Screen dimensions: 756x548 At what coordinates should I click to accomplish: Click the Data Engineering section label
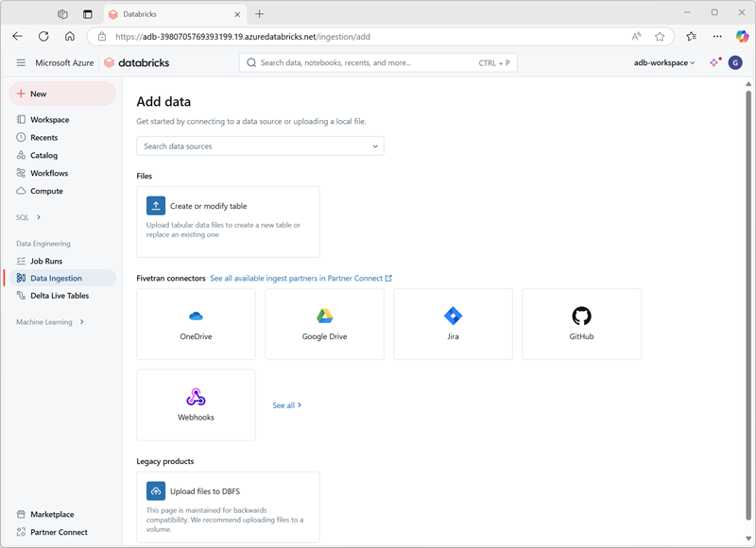click(43, 244)
